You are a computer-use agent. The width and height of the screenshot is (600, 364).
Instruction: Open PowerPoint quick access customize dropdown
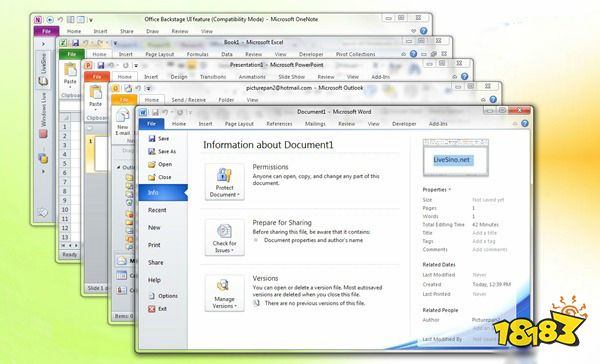tap(136, 66)
